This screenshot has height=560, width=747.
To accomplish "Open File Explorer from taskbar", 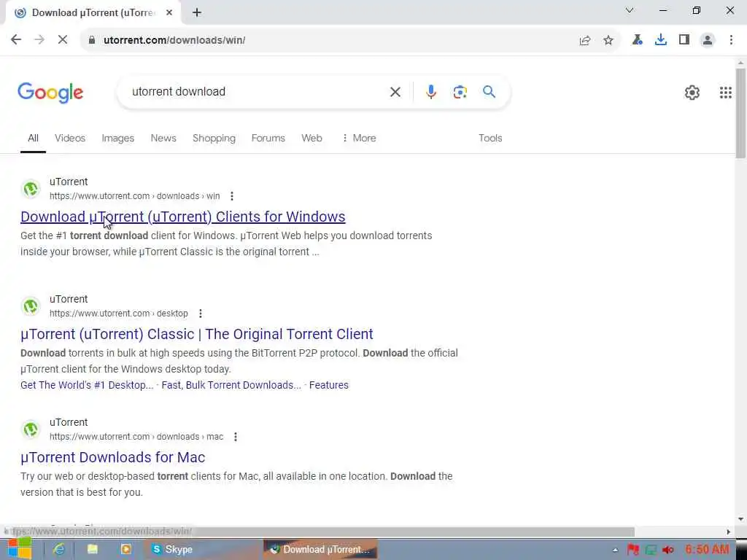I will click(x=93, y=550).
